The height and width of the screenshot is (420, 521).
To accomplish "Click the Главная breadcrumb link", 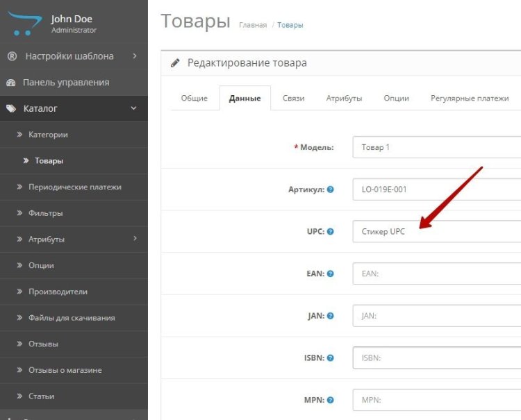I will point(253,25).
